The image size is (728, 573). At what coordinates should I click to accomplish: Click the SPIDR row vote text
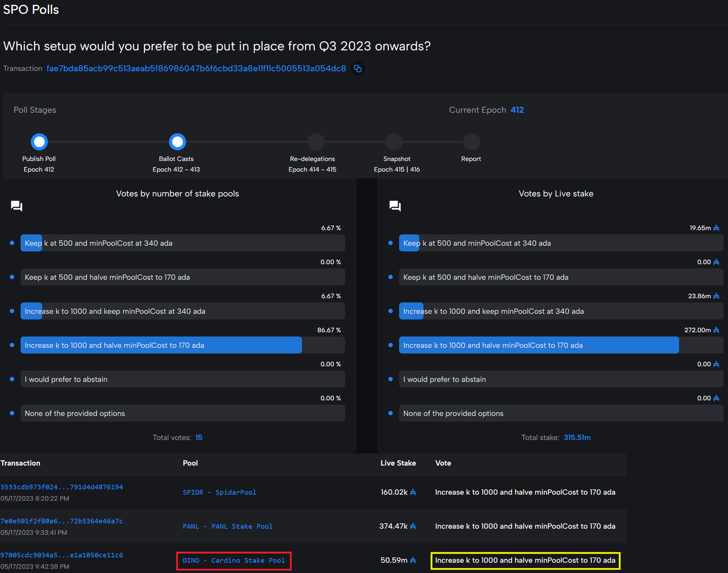click(525, 492)
